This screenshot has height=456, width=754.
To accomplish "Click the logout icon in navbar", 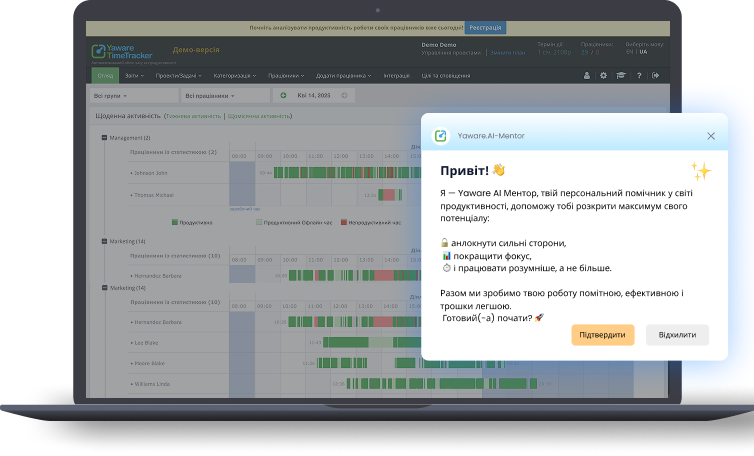I will pyautogui.click(x=655, y=76).
